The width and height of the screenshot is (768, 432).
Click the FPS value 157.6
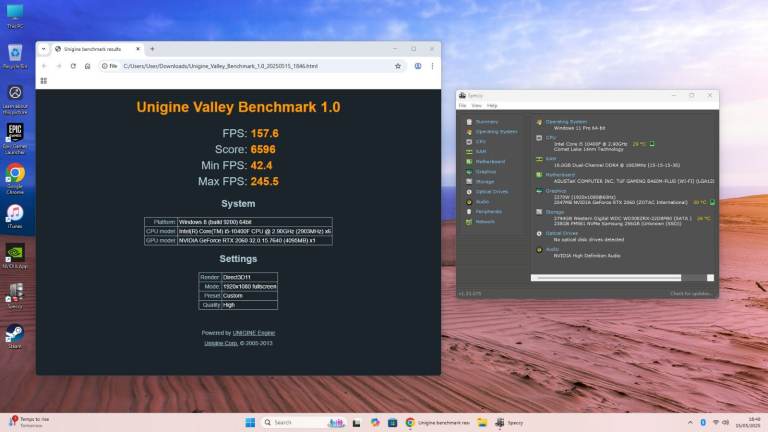coord(264,133)
